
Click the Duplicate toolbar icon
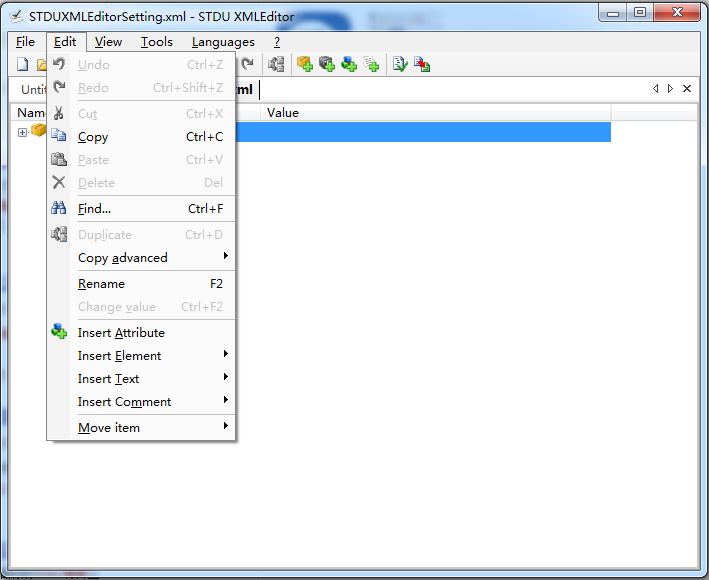tap(276, 64)
